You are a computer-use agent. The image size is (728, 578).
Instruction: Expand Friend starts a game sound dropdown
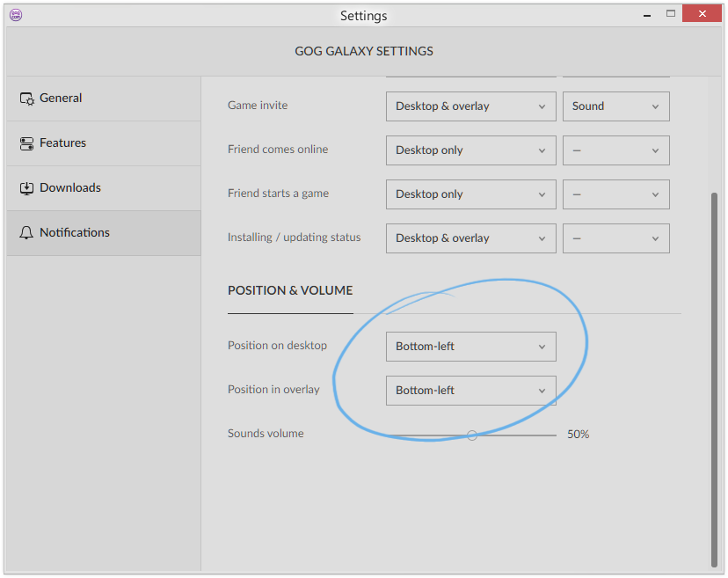pos(616,194)
